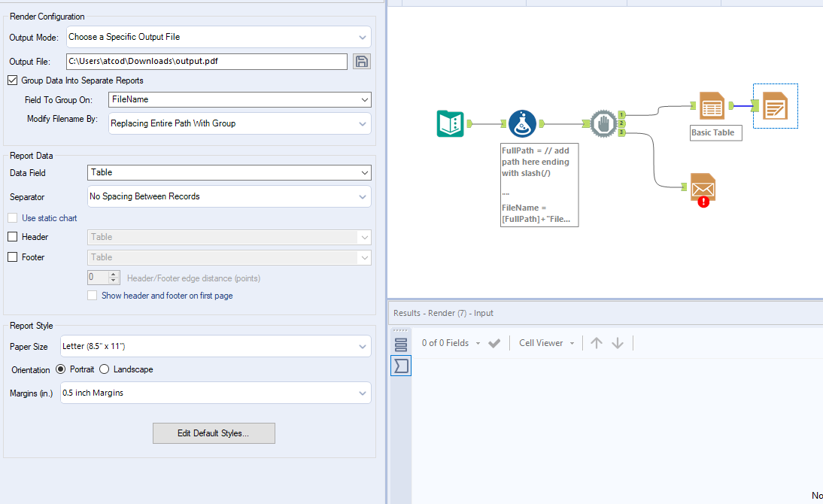The width and height of the screenshot is (823, 504).
Task: Enable the Header checkbox
Action: 12,236
